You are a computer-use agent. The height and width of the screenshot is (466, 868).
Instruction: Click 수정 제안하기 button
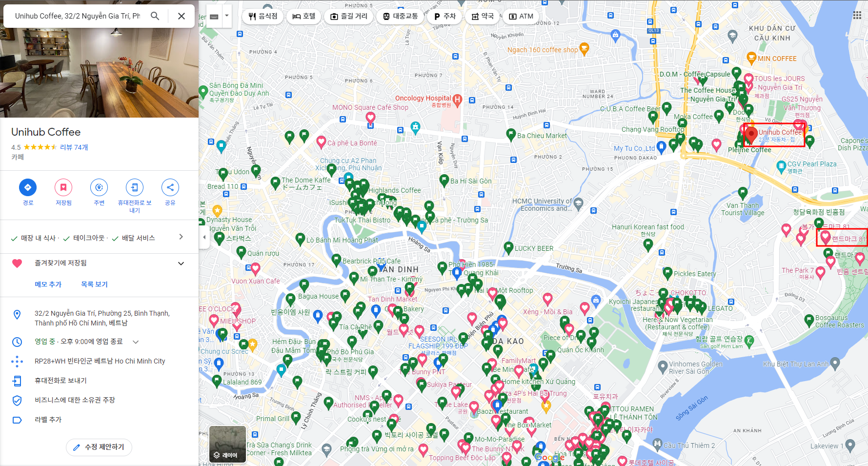tap(99, 447)
